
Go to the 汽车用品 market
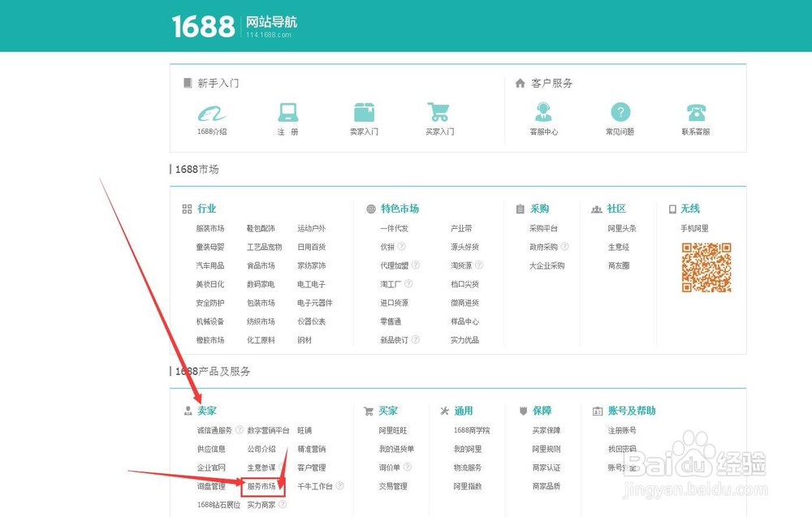coord(210,265)
